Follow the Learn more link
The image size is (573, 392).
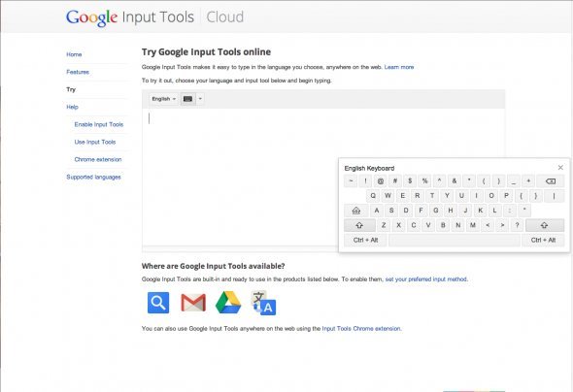[x=399, y=67]
